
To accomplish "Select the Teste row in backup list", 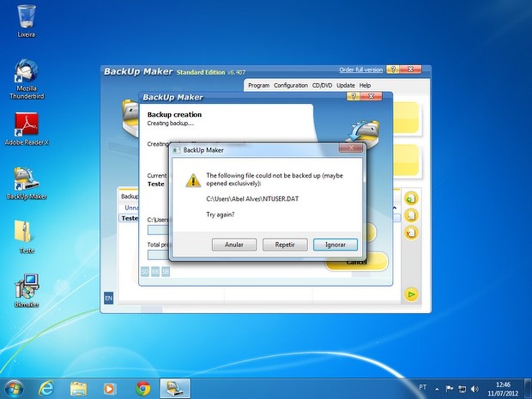I will click(x=129, y=218).
